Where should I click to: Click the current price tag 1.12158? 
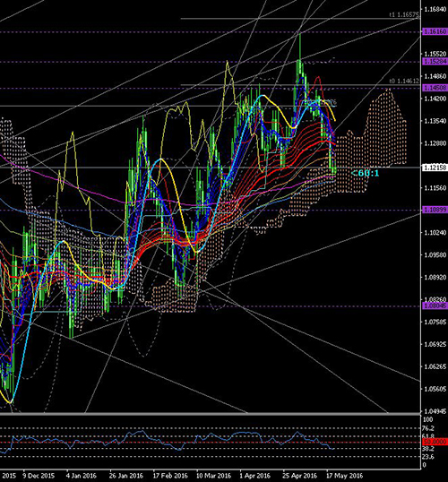click(435, 168)
